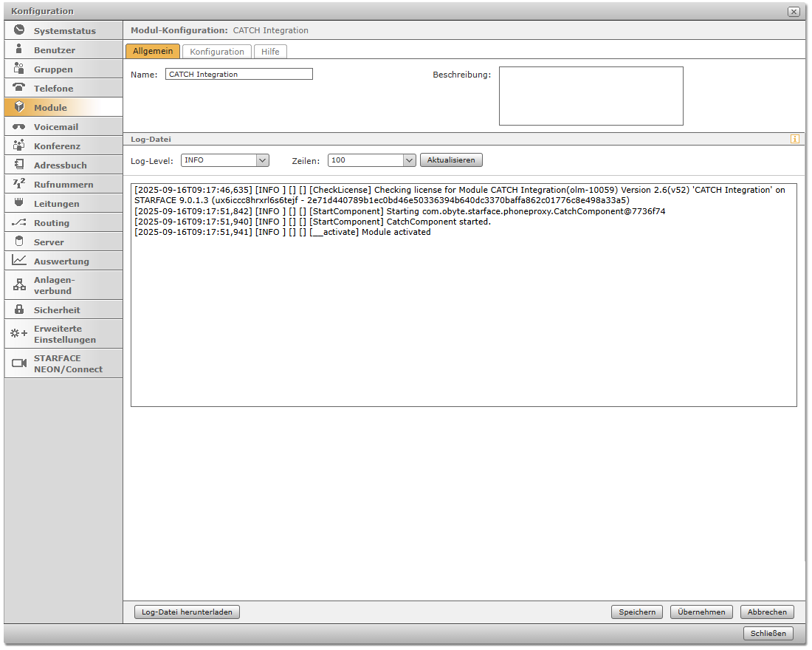
Task: Click the Log-Datei info icon
Action: (x=795, y=139)
